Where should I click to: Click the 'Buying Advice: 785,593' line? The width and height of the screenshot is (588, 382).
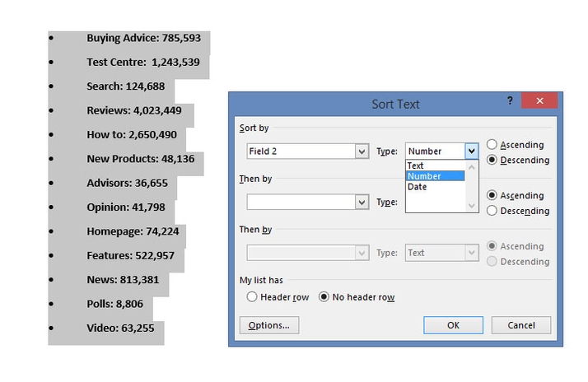point(143,38)
